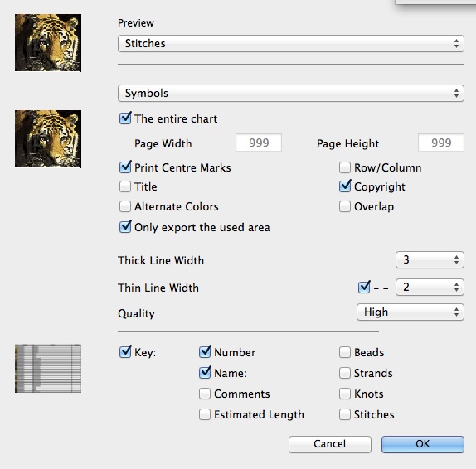
Task: Click the key table preview thumbnail
Action: point(48,368)
